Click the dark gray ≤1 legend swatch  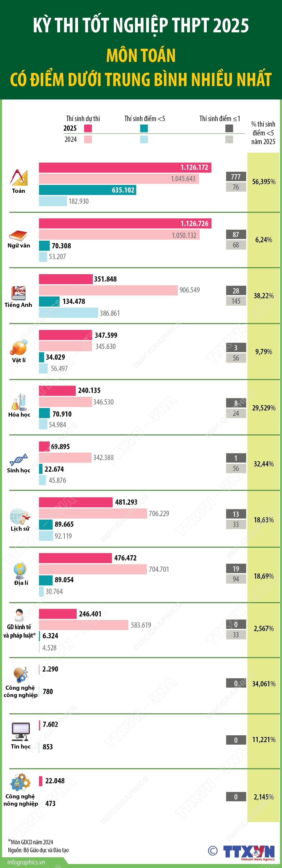229,128
